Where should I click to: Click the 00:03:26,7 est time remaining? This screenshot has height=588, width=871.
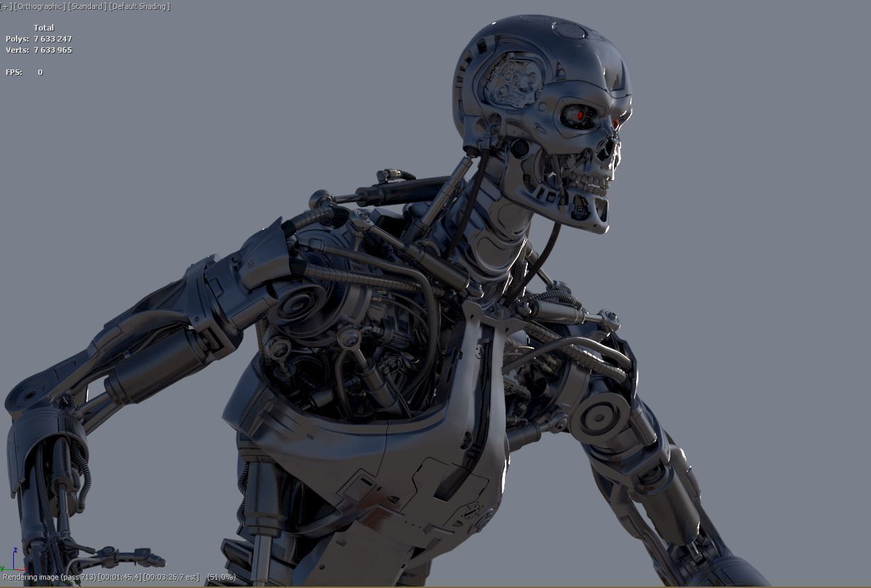pyautogui.click(x=172, y=577)
